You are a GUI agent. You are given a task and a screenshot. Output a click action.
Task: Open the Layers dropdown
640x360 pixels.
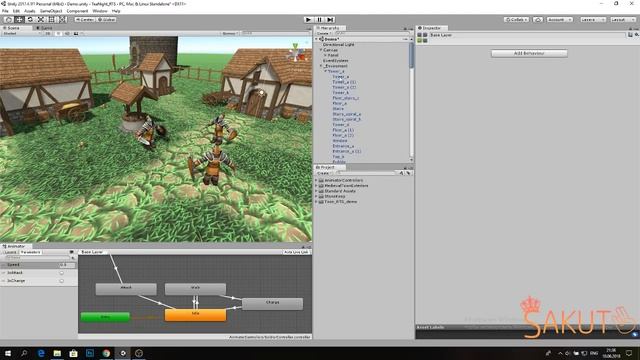click(x=592, y=20)
